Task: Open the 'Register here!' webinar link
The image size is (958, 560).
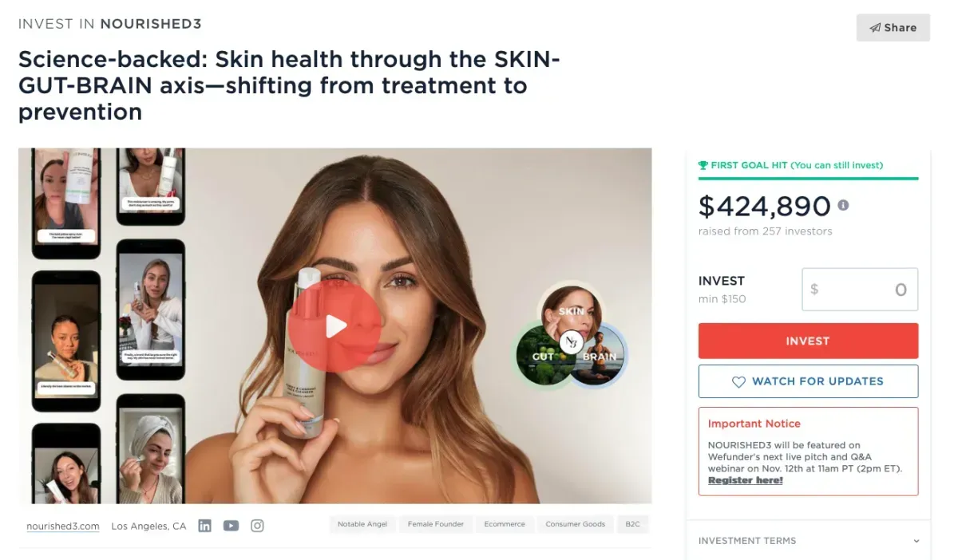Action: pyautogui.click(x=746, y=480)
